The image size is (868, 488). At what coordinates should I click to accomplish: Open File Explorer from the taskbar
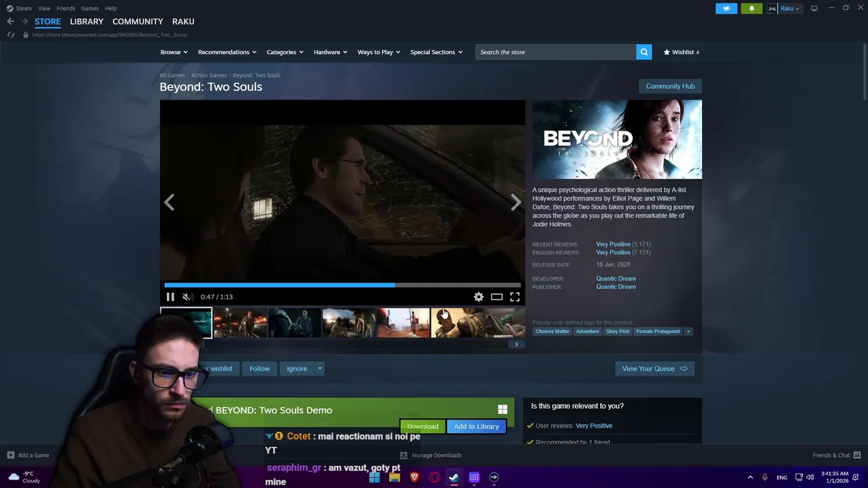tap(395, 477)
